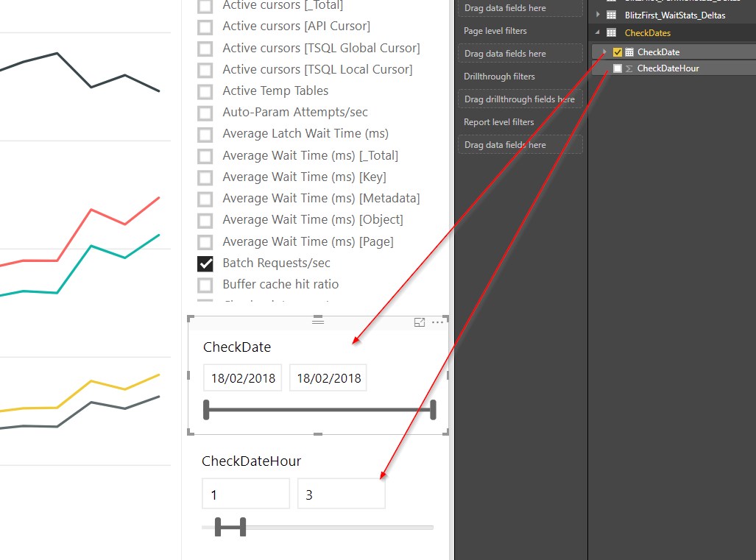756x560 pixels.
Task: Check Average Wait Time (ms) [Page]
Action: [x=205, y=242]
